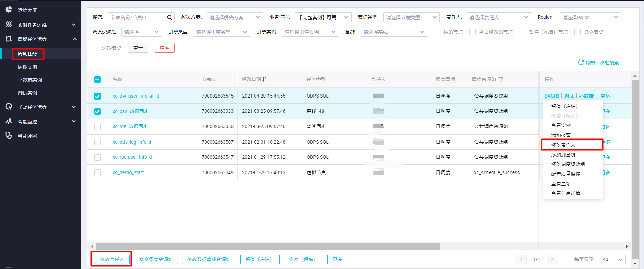This screenshot has height=269, width=644.
Task: Uncheck row xc_dw_user_info_all_d
Action: pos(97,96)
